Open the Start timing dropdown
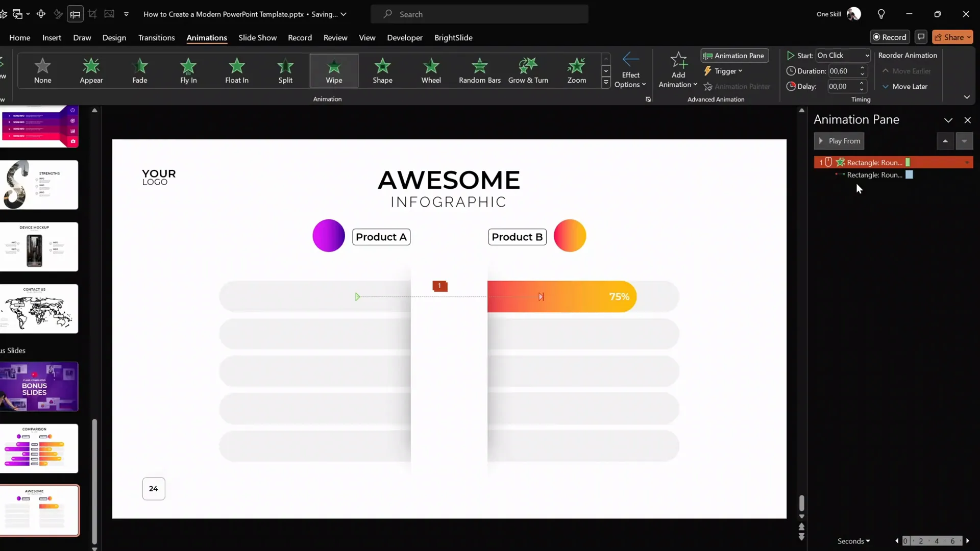Viewport: 980px width, 551px height. tap(843, 55)
